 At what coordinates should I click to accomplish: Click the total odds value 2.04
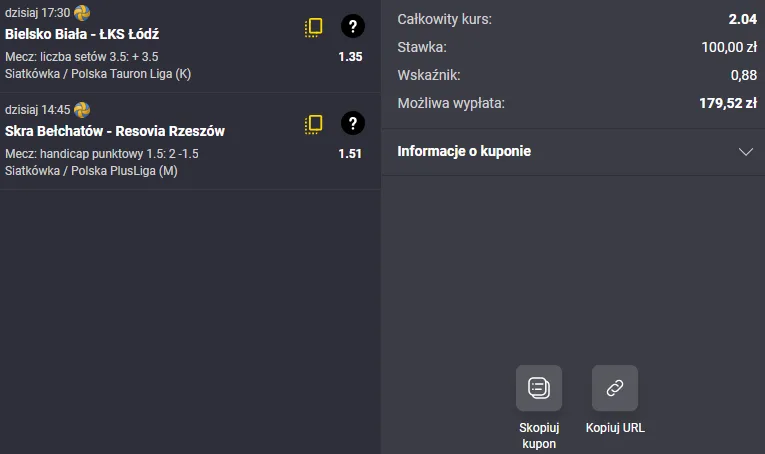click(743, 19)
